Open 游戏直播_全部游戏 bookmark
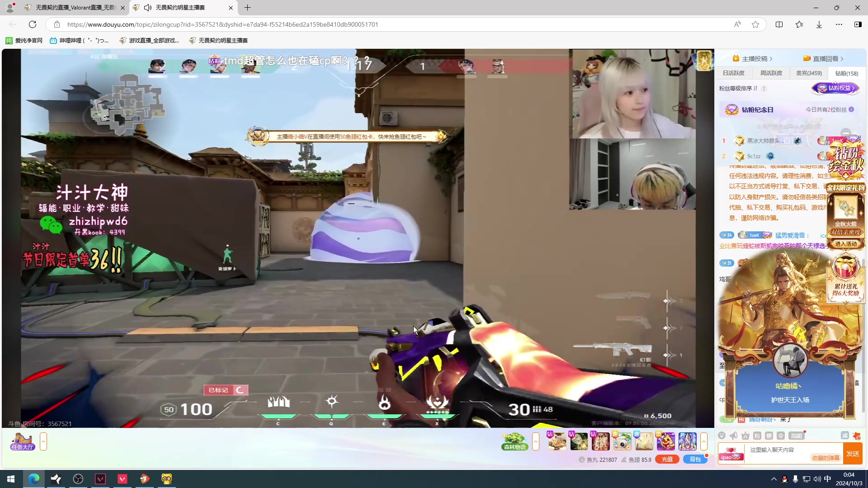 point(149,41)
